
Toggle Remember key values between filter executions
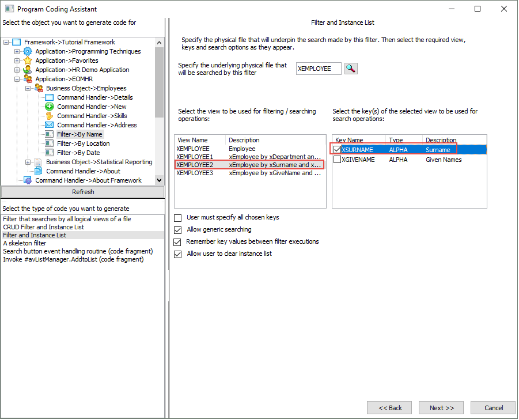point(178,243)
